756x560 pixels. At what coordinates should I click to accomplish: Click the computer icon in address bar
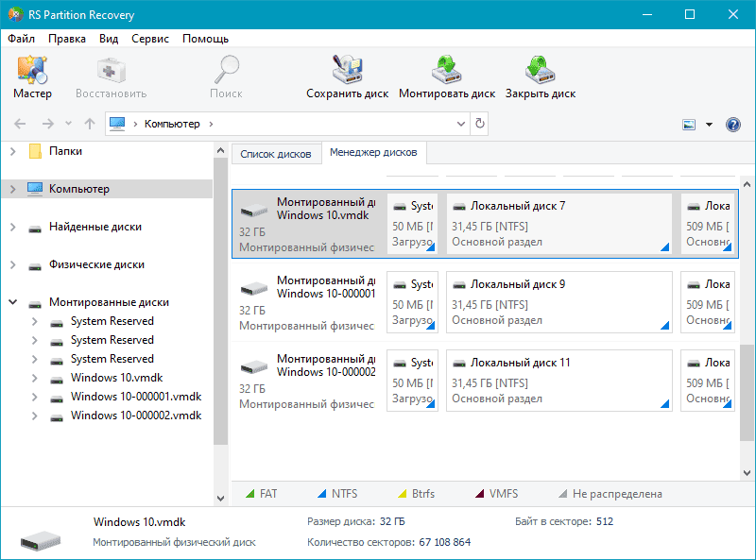pos(117,124)
